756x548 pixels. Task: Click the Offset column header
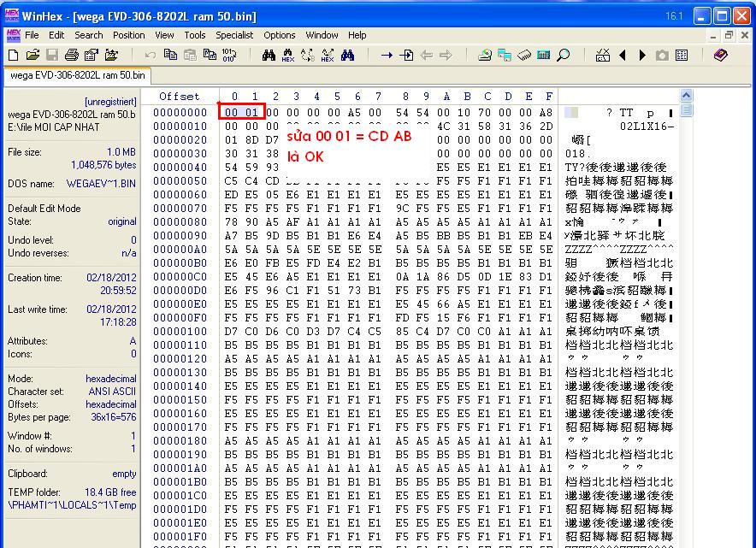180,97
